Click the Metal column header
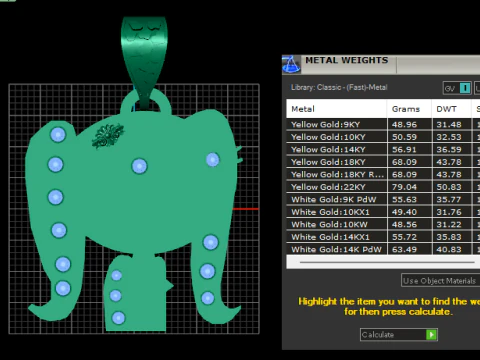This screenshot has width=480, height=360. pyautogui.click(x=336, y=109)
